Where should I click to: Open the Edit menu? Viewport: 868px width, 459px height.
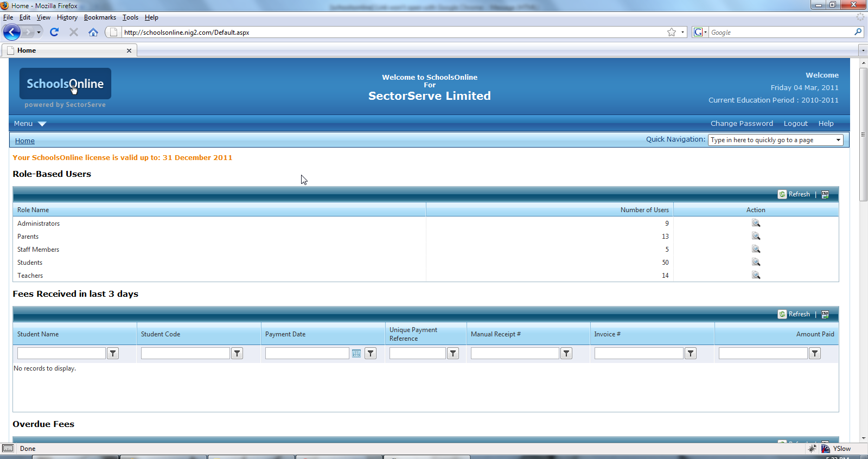(25, 17)
